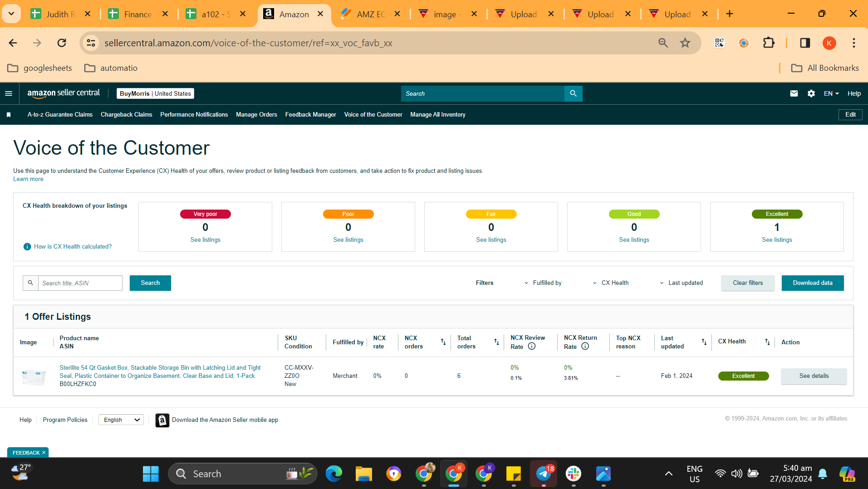Show hidden system tray icons chevron
868x489 pixels.
[668, 474]
